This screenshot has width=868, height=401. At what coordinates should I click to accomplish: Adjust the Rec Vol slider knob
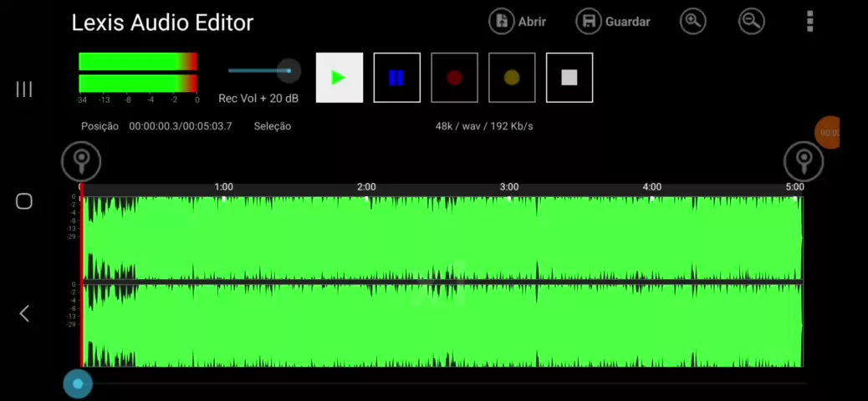(x=288, y=71)
